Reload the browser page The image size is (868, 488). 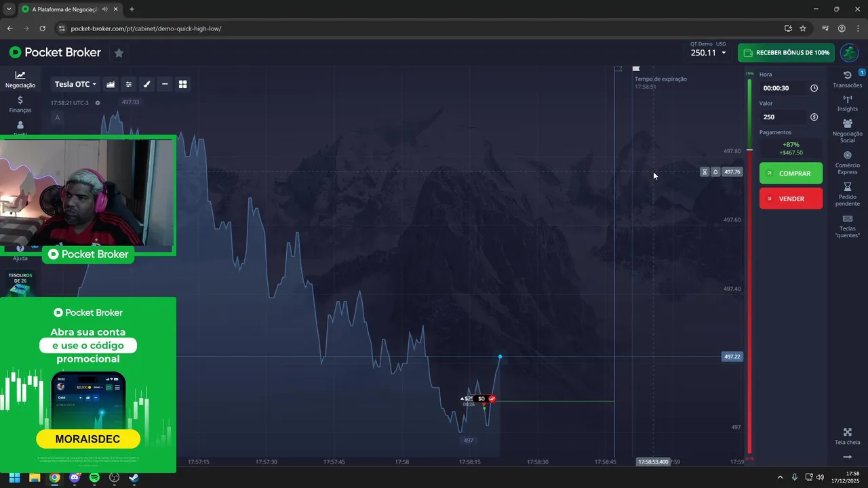click(42, 28)
